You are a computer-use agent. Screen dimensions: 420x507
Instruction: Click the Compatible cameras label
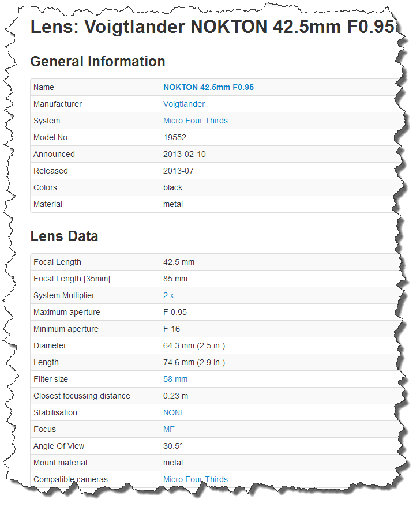click(x=70, y=479)
